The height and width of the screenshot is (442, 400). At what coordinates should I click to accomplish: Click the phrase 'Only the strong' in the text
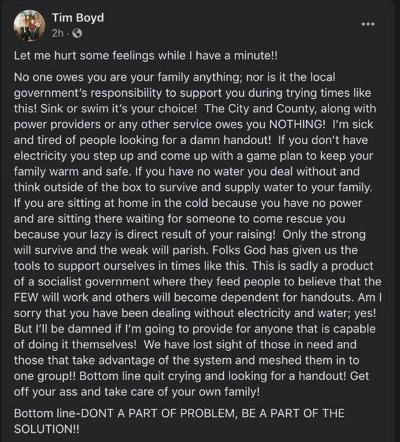324,235
